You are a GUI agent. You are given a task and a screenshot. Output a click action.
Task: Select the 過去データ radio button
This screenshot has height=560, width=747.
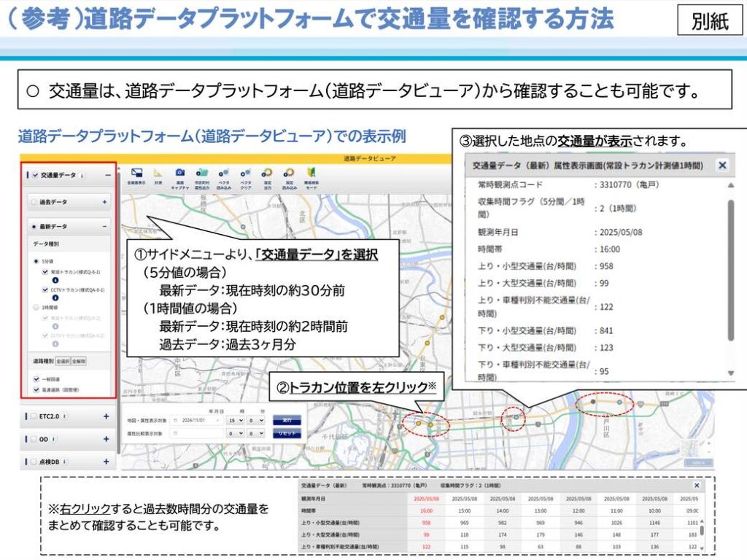pyautogui.click(x=34, y=202)
